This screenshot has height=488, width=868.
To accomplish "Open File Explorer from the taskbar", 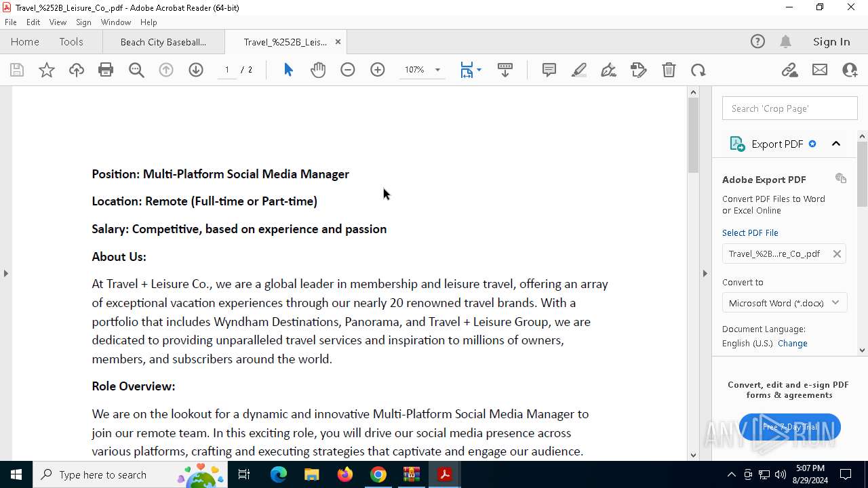I will pos(311,474).
